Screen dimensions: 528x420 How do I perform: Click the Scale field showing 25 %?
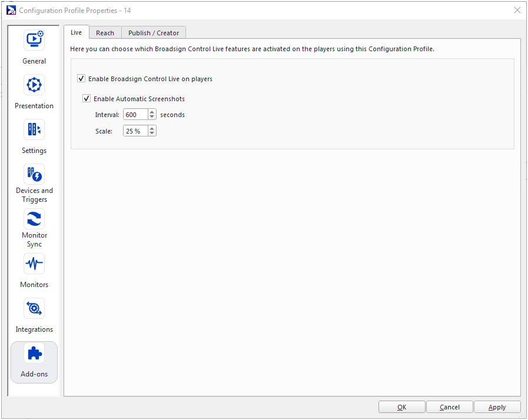click(x=135, y=131)
